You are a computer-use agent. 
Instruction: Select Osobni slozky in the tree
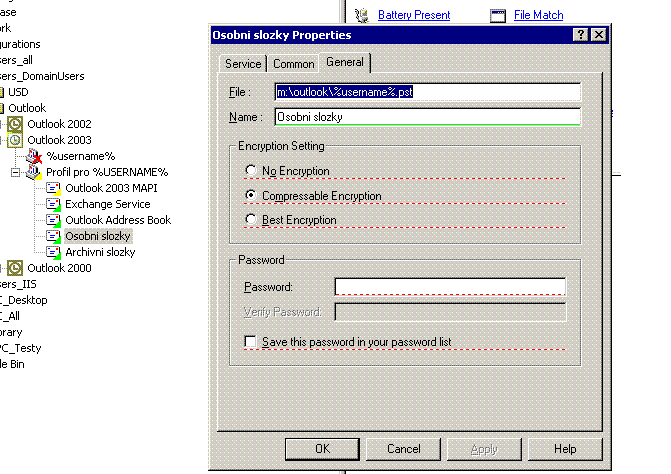pos(98,236)
